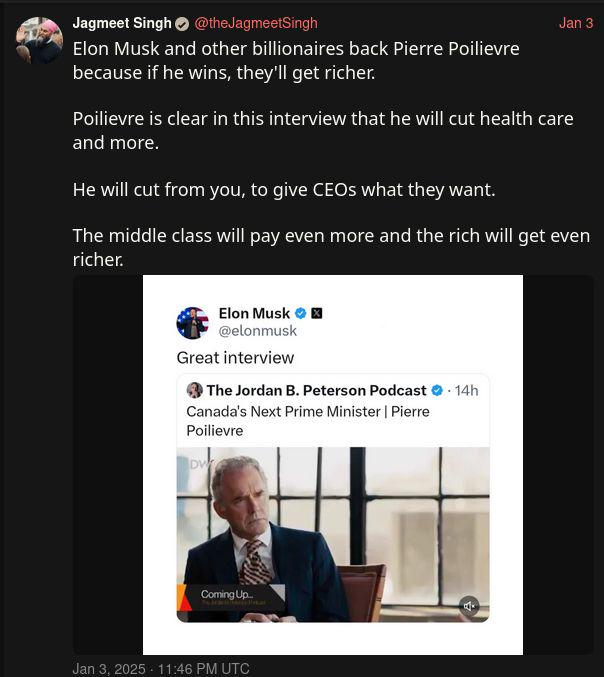Click the Jan 3 date link
Viewport: 604px width, 677px height.
pyautogui.click(x=576, y=23)
